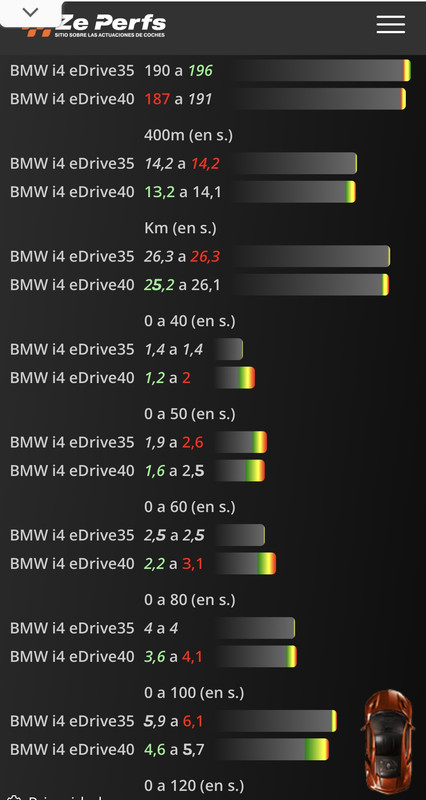Select the '0 a 50 (en s.)' heading

coord(190,414)
